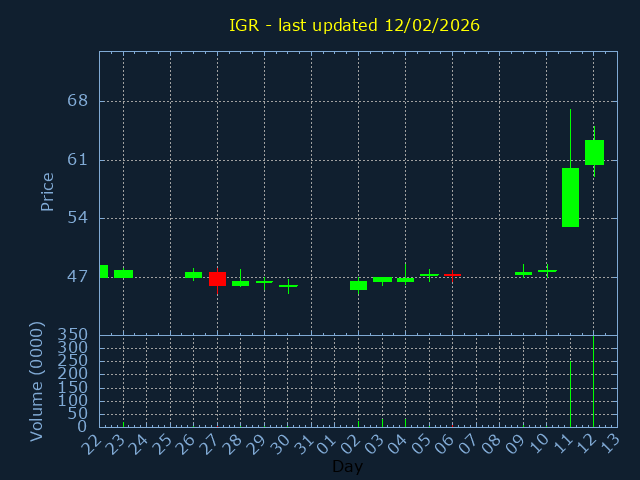Viewport: 640px width, 480px height.
Task: Click the red candlestick on day 27
Action: coord(217,279)
